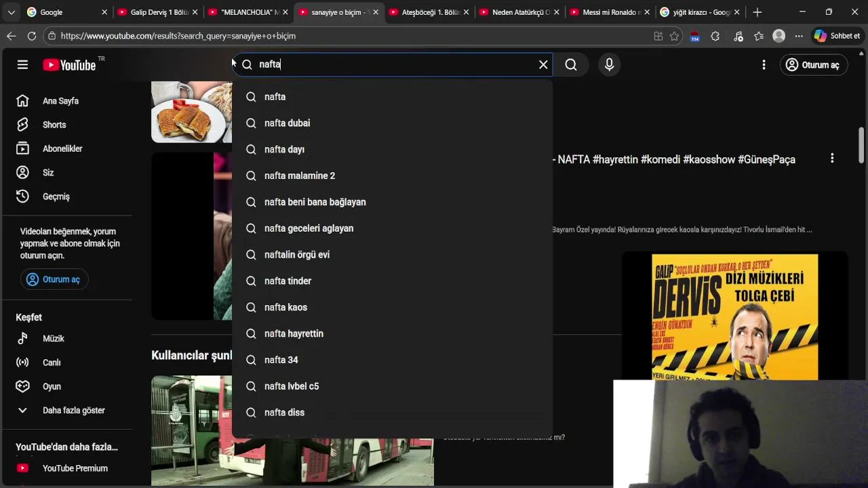Click the top-right Oturum aç button
This screenshot has width=868, height=488.
[x=812, y=64]
